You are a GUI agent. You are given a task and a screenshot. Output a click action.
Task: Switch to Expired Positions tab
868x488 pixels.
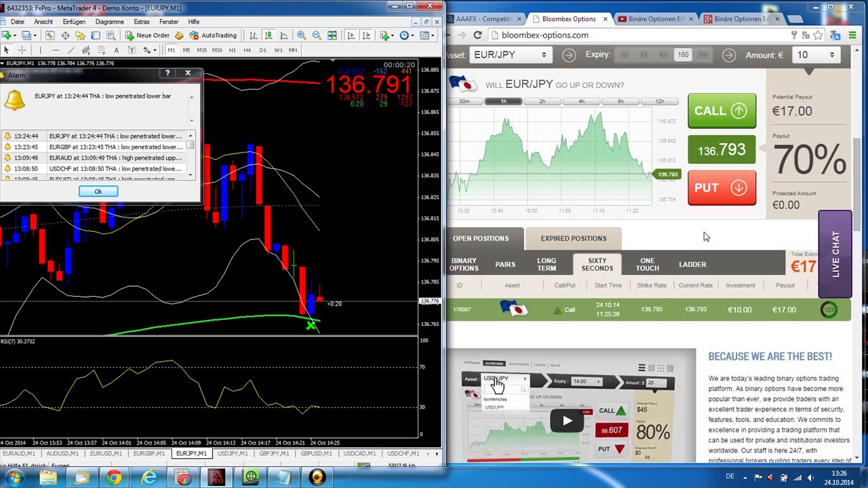click(573, 239)
